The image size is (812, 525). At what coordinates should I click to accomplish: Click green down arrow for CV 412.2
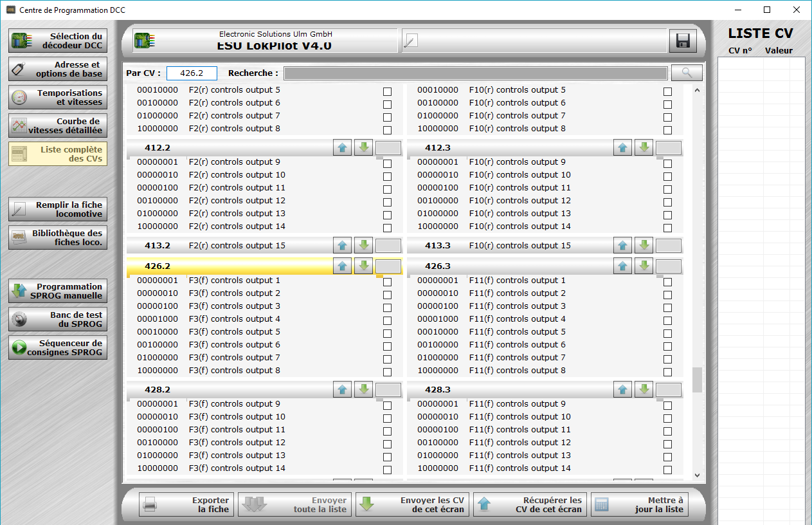(363, 148)
